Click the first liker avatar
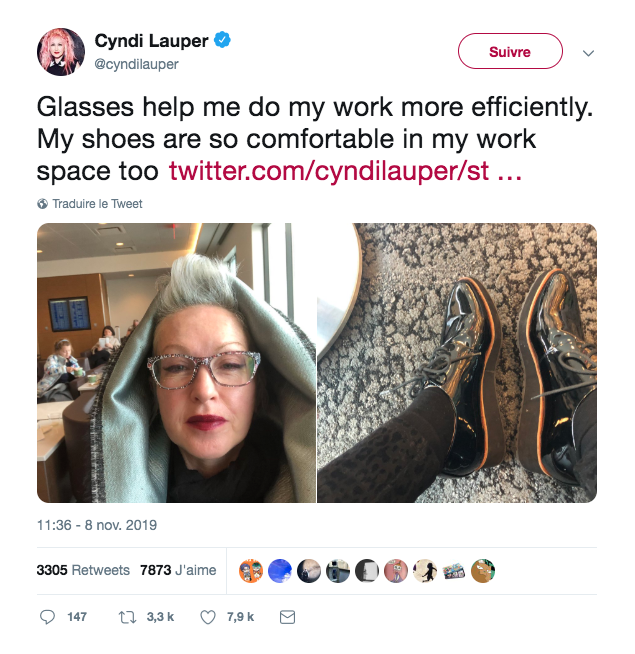Viewport: 635px width, 654px height. pos(251,571)
